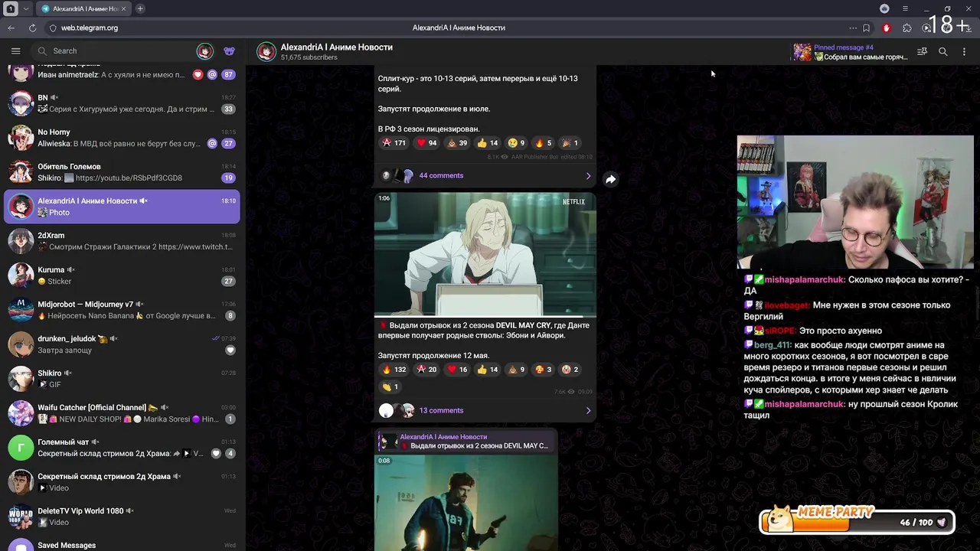Open the Shiriko chat with GIF

pos(122,379)
